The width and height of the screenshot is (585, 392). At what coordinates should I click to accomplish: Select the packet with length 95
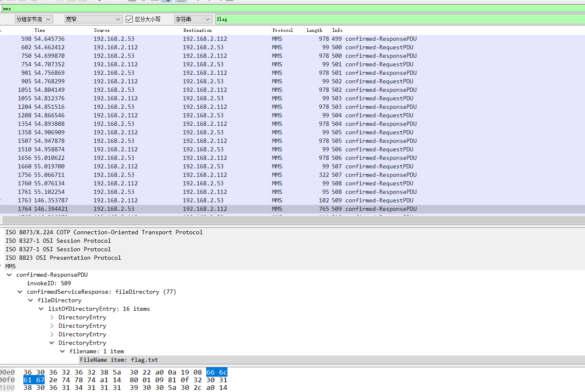(292, 192)
